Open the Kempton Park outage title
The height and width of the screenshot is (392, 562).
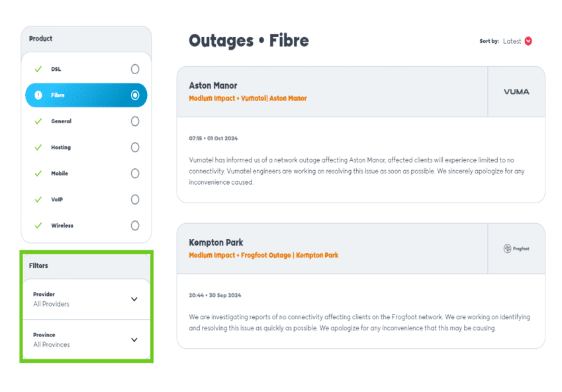click(216, 242)
